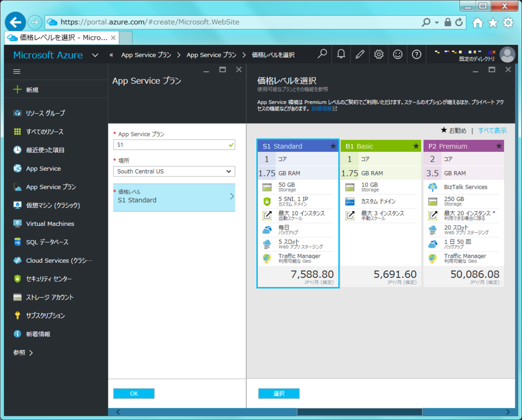Click the second App Service プラン breadcrumb

point(212,55)
